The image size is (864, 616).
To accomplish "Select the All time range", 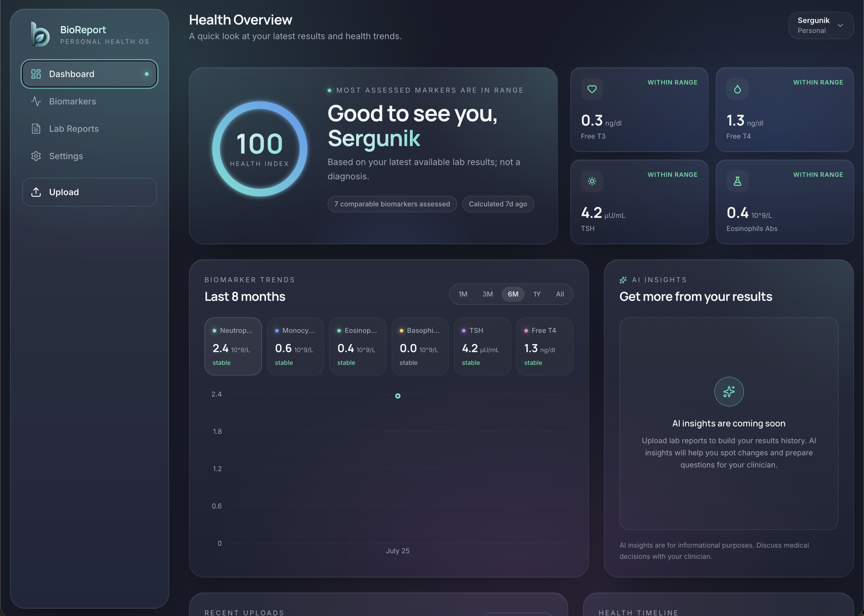I will tap(560, 294).
